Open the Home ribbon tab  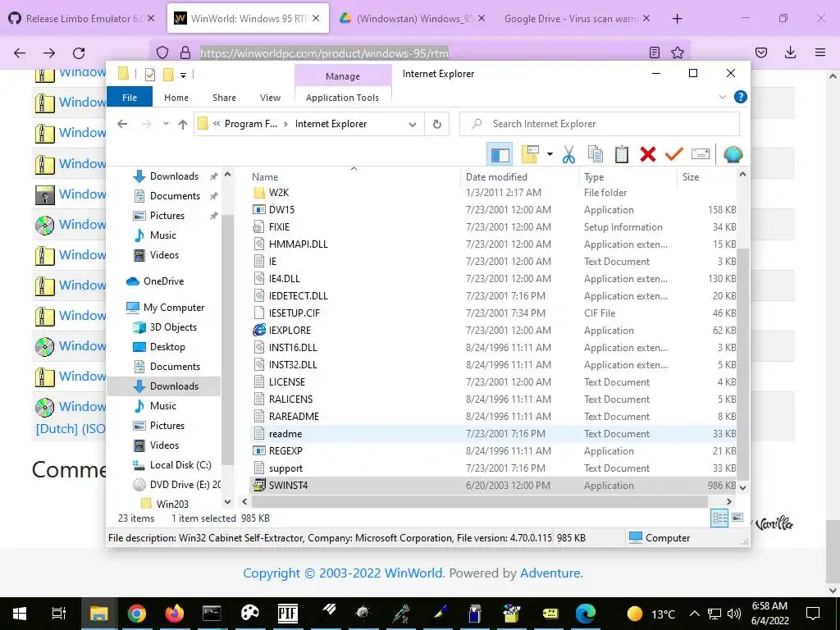(x=176, y=98)
